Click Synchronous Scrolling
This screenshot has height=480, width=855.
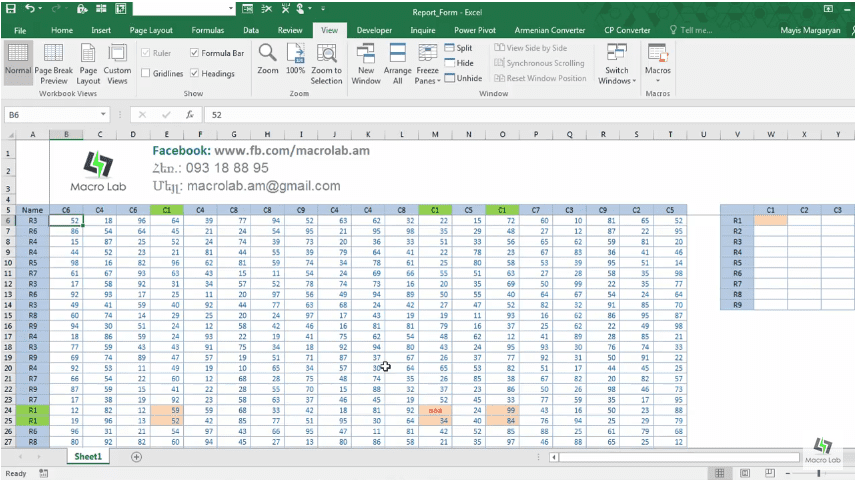click(x=539, y=63)
